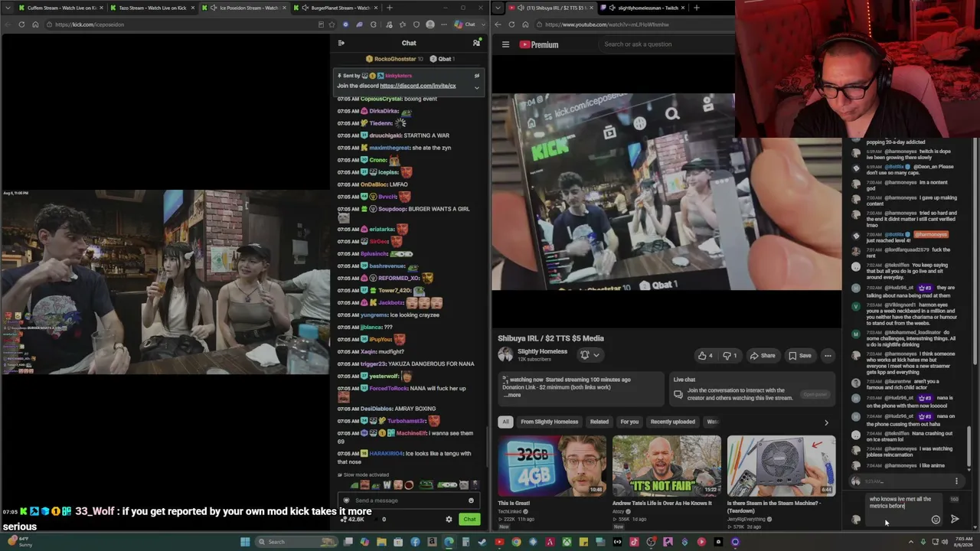The image size is (980, 551).
Task: Open 33_Wolf chatter name in overlay
Action: coord(94,511)
